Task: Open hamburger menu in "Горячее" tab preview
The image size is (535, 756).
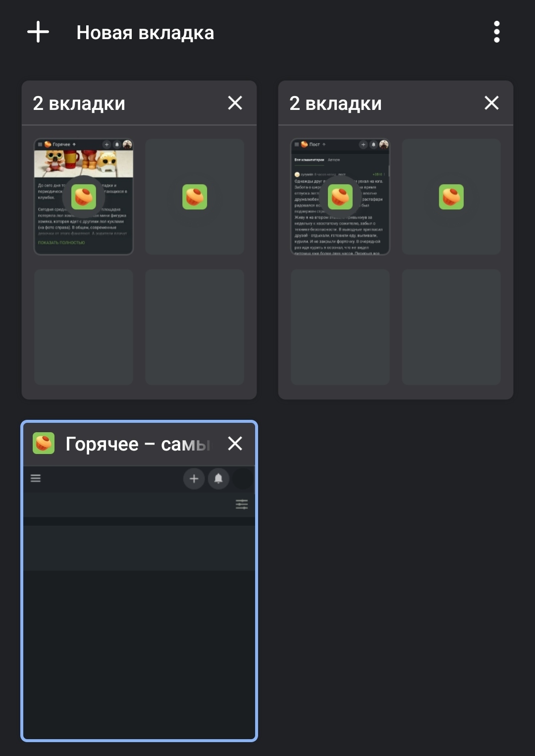Action: (36, 478)
